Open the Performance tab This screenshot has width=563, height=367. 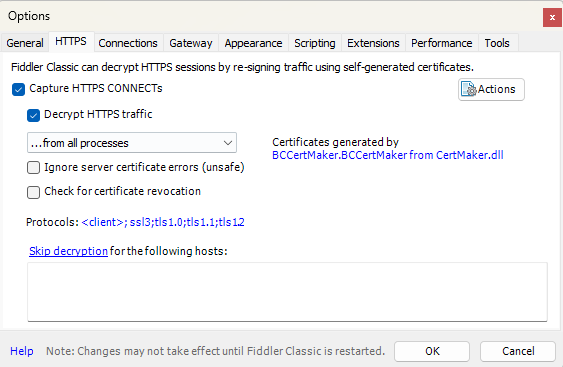(x=442, y=43)
